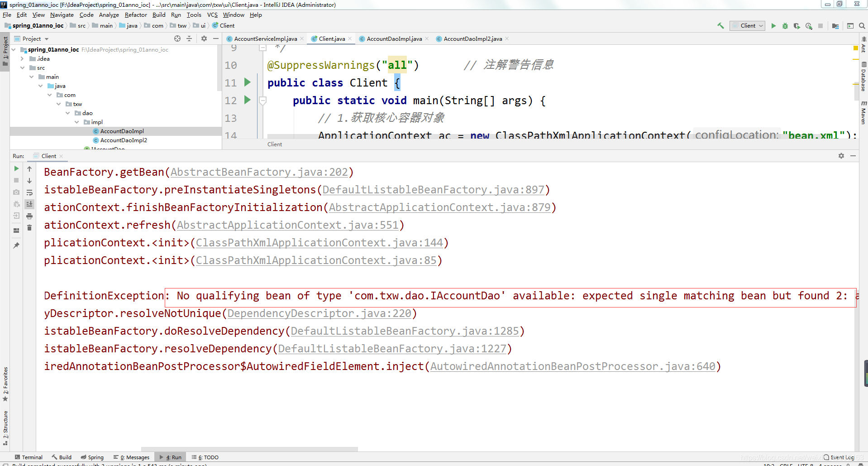The width and height of the screenshot is (868, 466).
Task: Open Project Structure dialog icon
Action: click(x=835, y=26)
